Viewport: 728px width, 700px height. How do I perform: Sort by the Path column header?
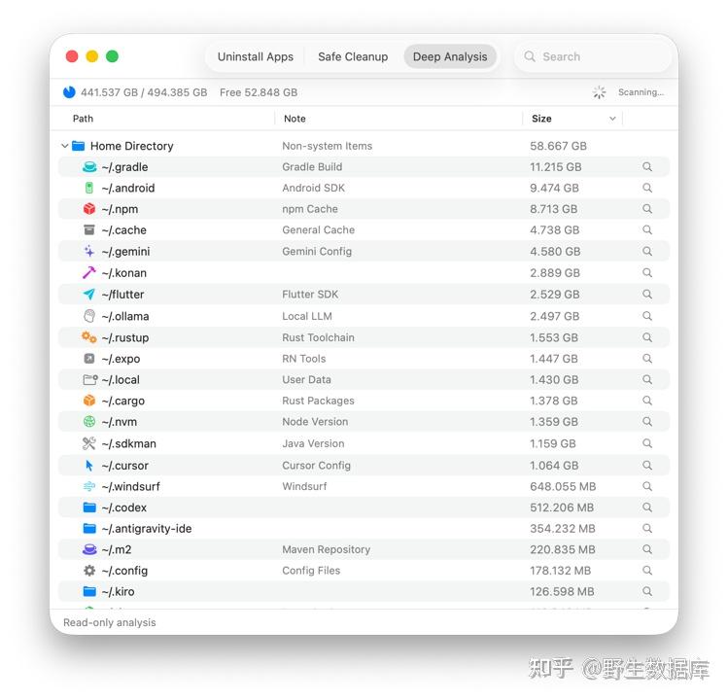point(84,119)
